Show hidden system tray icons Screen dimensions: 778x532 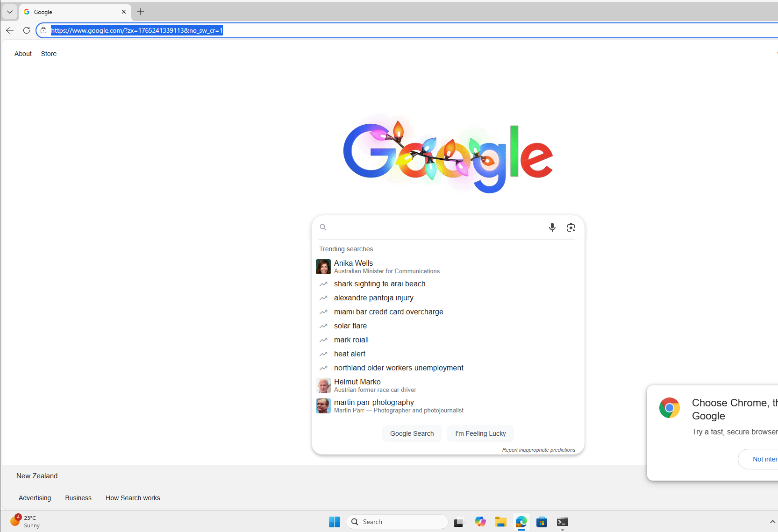tap(772, 522)
